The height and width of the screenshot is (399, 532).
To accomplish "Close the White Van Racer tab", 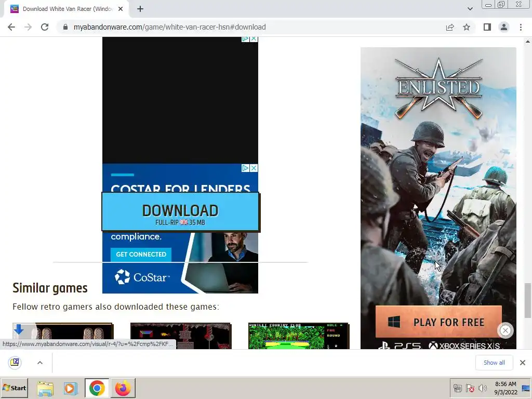I will tap(121, 9).
